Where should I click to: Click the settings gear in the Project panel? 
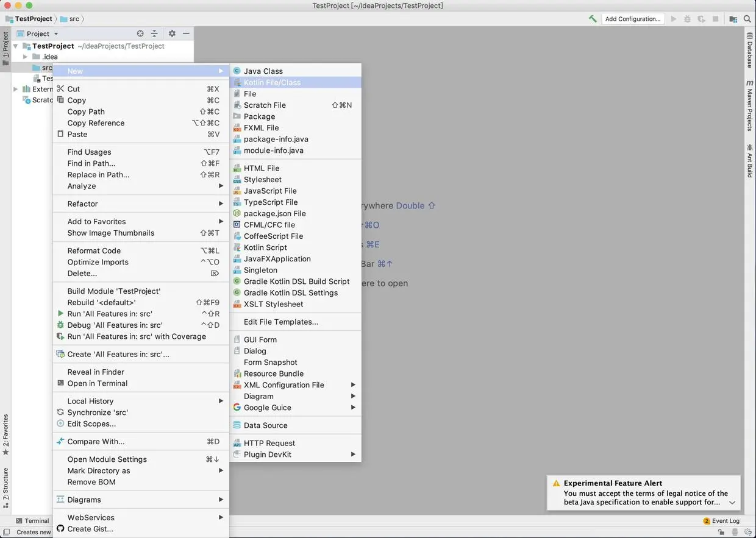coord(172,34)
